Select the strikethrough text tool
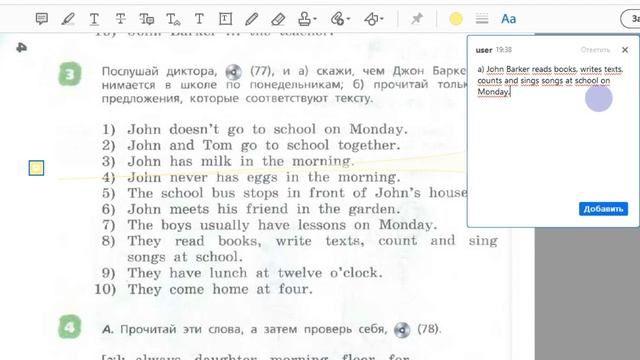The width and height of the screenshot is (640, 360). [x=120, y=19]
